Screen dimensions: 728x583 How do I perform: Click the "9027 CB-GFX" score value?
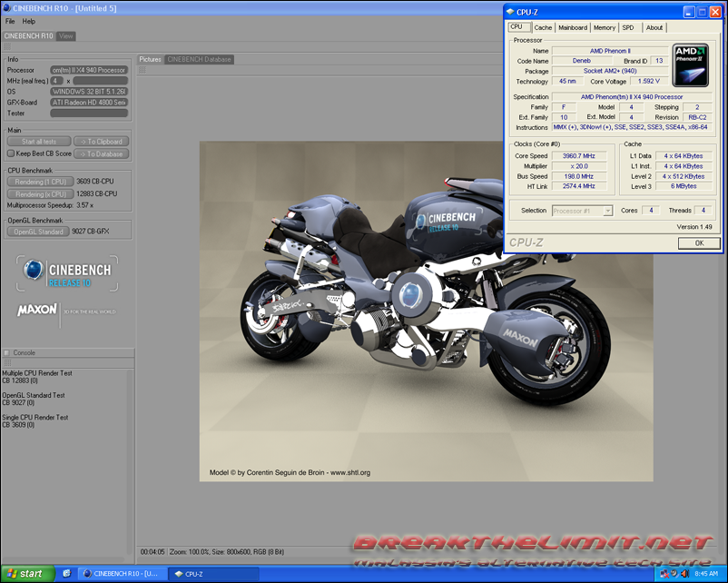(91, 231)
